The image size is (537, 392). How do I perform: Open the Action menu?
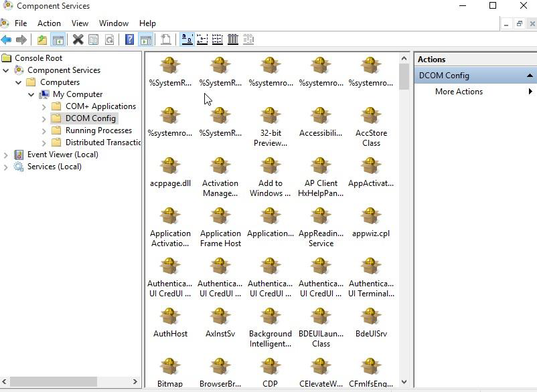[49, 23]
